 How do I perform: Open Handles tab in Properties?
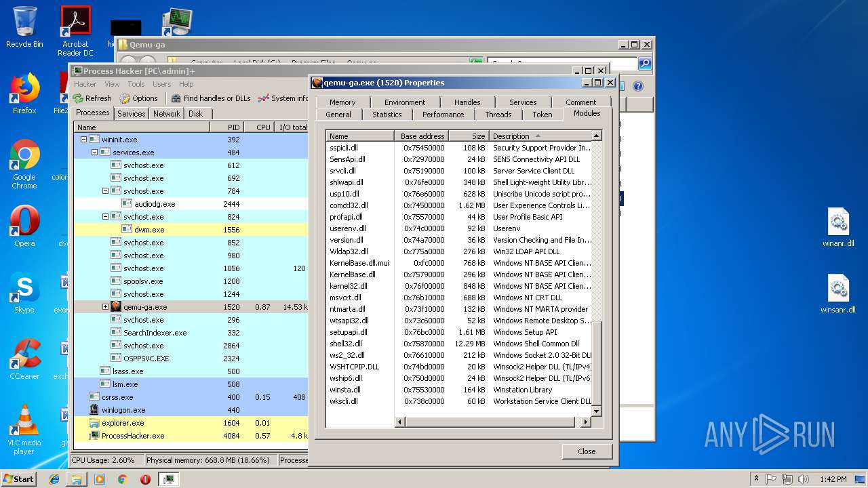point(467,102)
